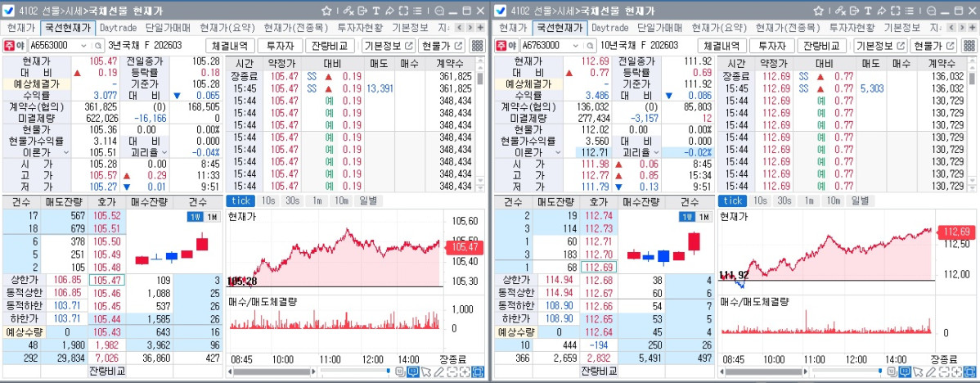Toggle the checkmark box in the left window title

[10, 11]
